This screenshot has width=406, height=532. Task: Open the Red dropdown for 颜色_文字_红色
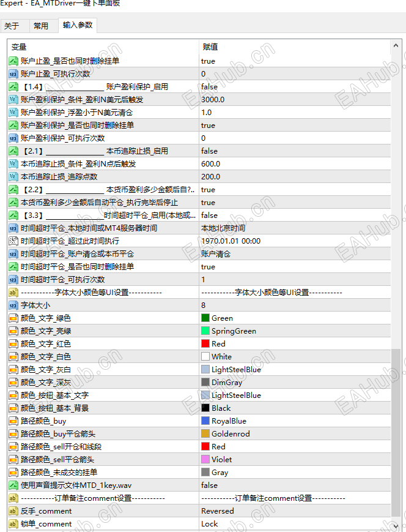pyautogui.click(x=295, y=344)
